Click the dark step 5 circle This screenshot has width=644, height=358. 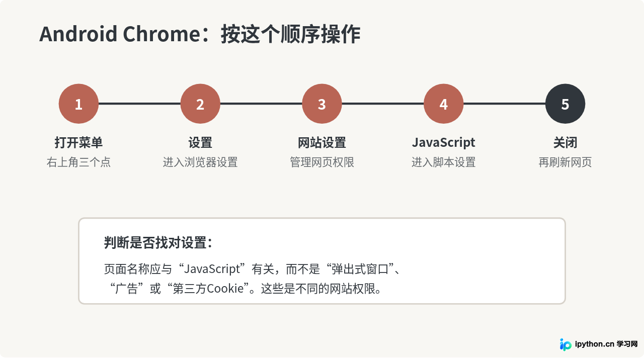(x=565, y=104)
